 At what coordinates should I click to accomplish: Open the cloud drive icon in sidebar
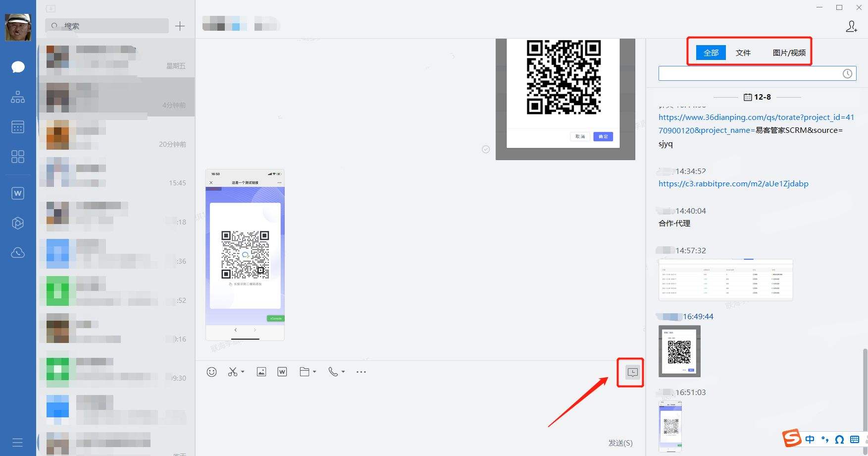pos(18,253)
